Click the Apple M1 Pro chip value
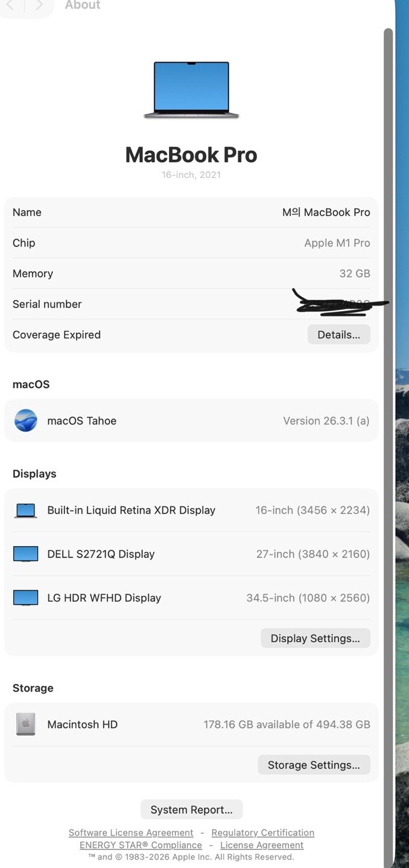Viewport: 409px width, 868px height. [x=337, y=243]
